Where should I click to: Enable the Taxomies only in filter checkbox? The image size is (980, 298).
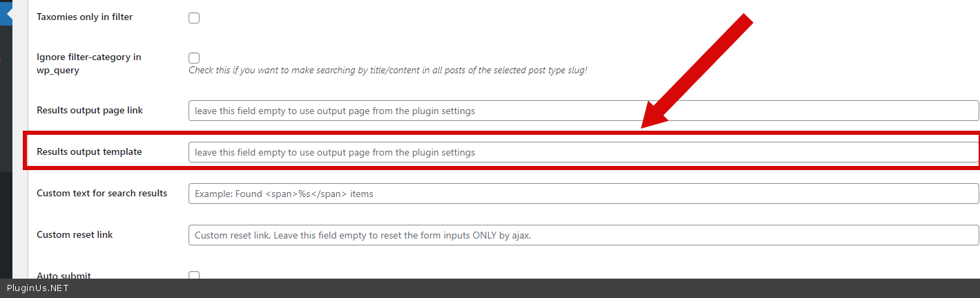coord(194,18)
